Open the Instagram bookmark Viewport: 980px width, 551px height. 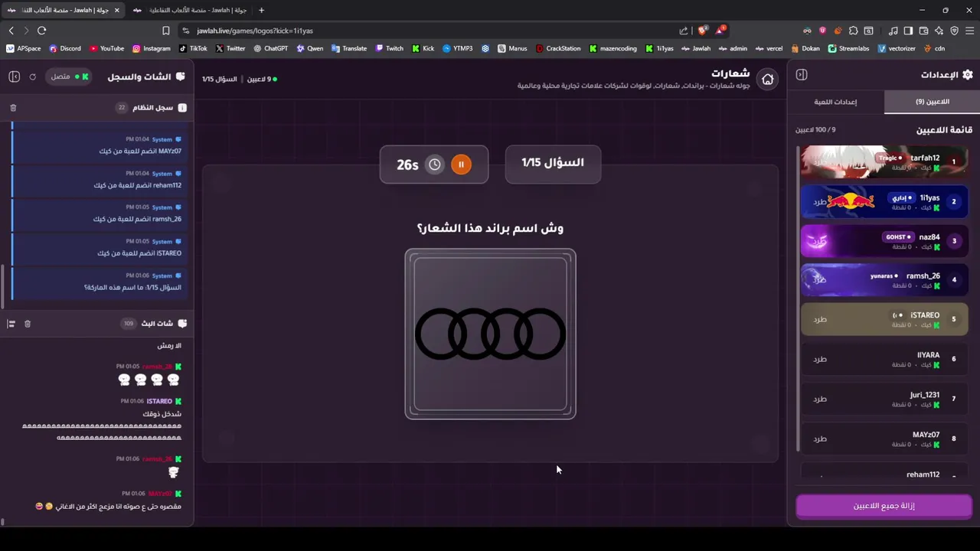pos(151,48)
